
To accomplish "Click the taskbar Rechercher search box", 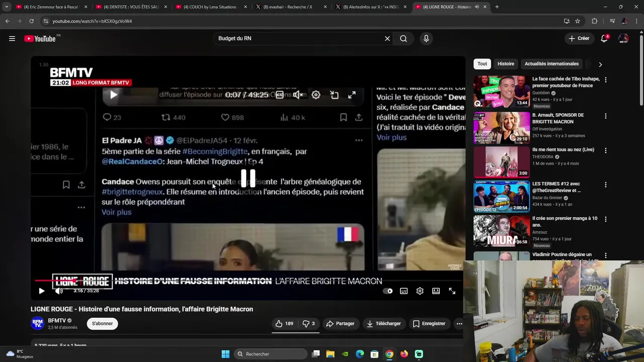I will tap(271, 354).
